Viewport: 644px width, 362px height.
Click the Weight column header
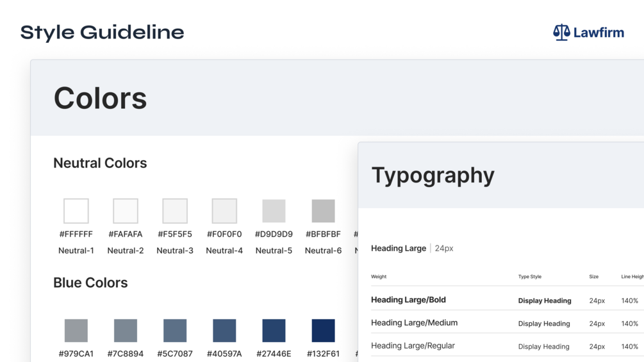pos(379,277)
